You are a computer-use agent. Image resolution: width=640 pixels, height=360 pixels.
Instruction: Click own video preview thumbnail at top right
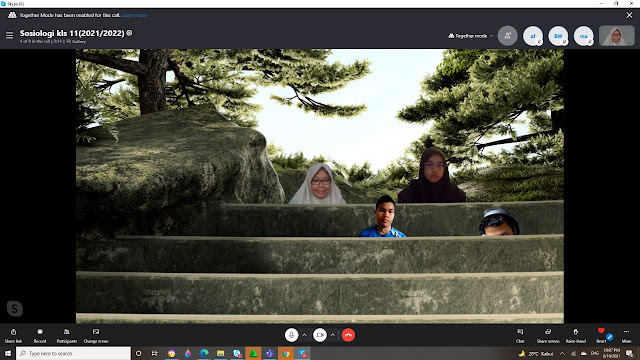617,36
